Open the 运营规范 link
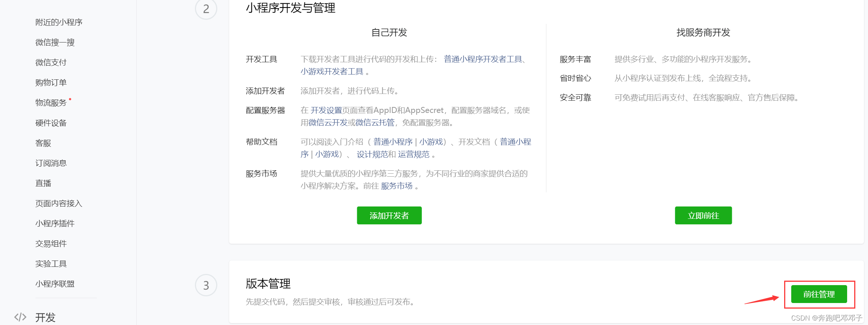The image size is (868, 325). (414, 154)
